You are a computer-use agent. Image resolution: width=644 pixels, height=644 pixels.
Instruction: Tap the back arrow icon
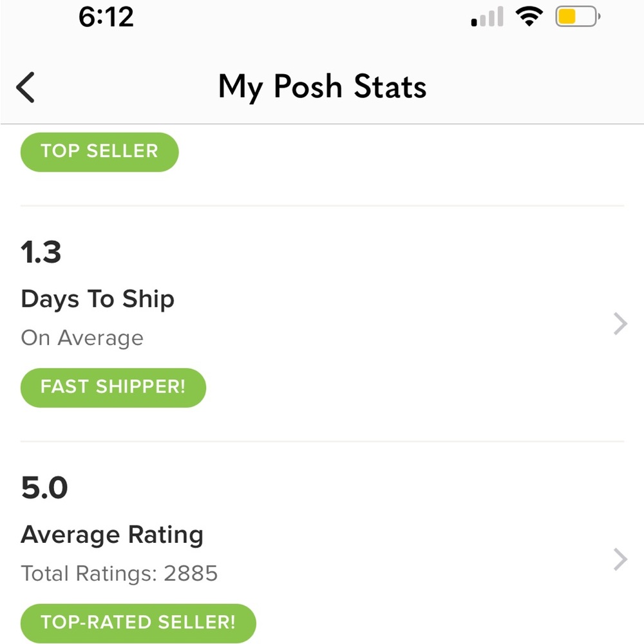point(25,87)
